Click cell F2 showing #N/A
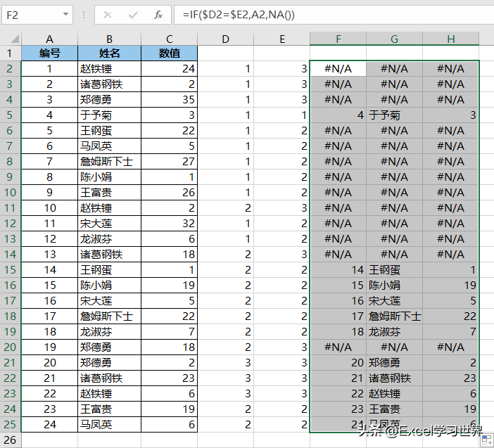The width and height of the screenshot is (494, 448). pyautogui.click(x=338, y=69)
